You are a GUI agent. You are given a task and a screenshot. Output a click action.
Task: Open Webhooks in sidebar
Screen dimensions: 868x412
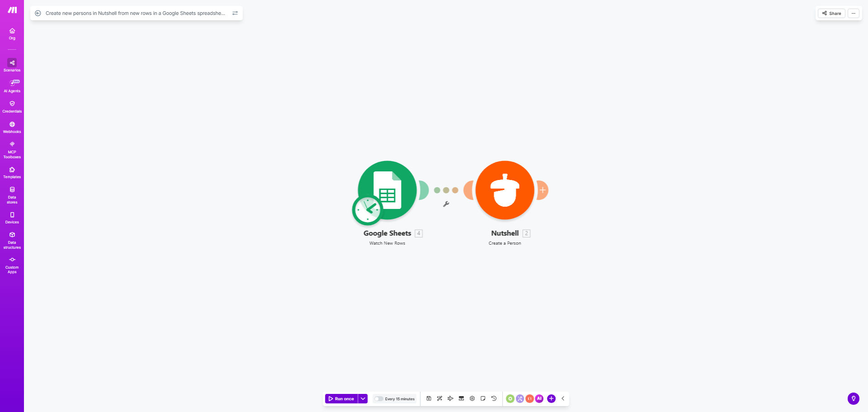[x=12, y=128]
